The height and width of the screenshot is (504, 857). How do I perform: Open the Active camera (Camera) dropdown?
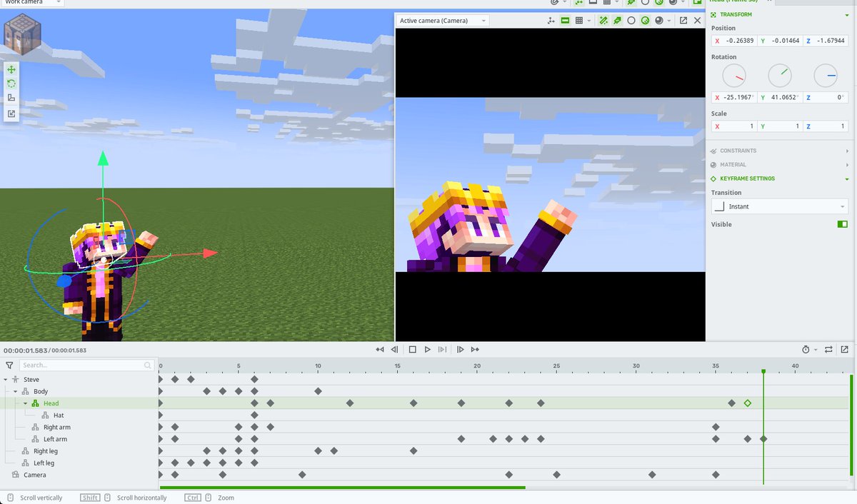443,21
